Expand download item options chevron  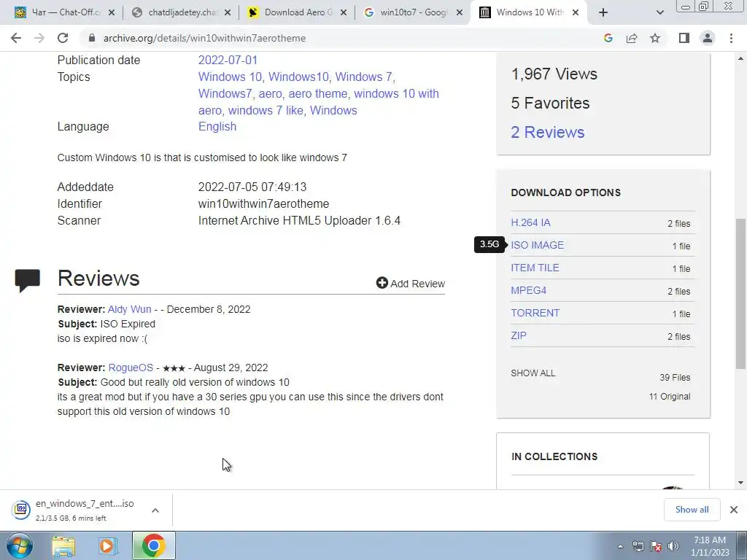(x=155, y=510)
